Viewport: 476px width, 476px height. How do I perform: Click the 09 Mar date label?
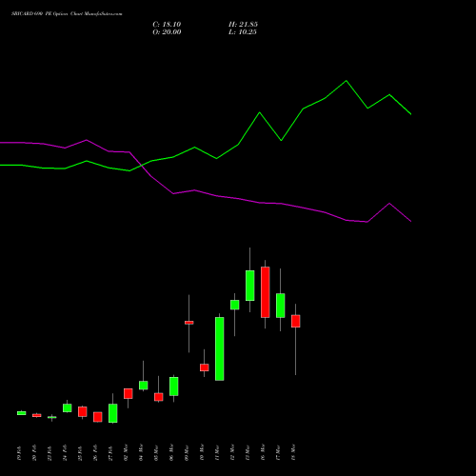click(187, 452)
